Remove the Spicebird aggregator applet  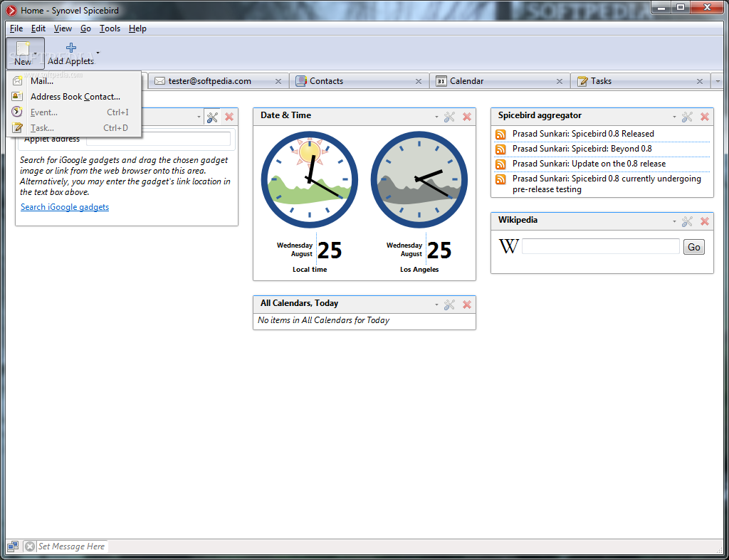tap(705, 117)
